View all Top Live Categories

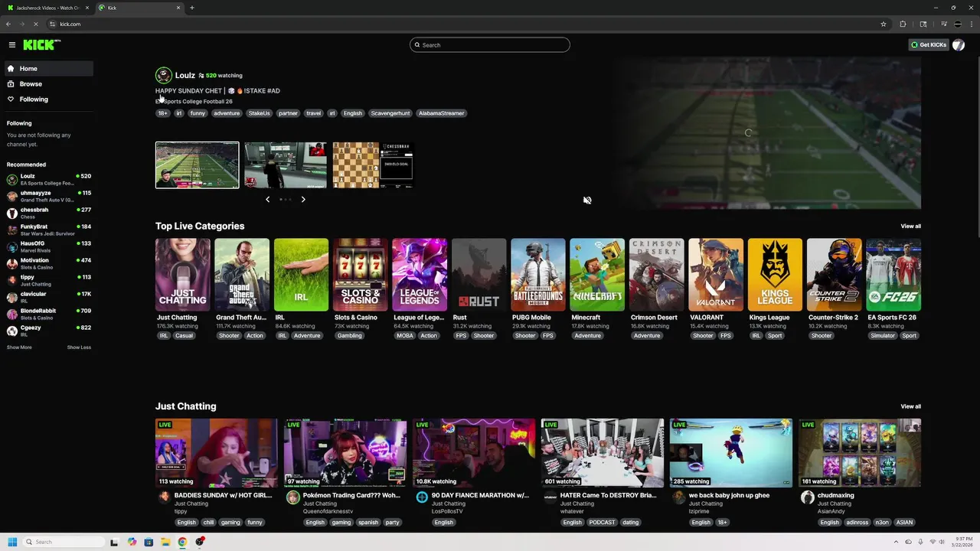(910, 227)
